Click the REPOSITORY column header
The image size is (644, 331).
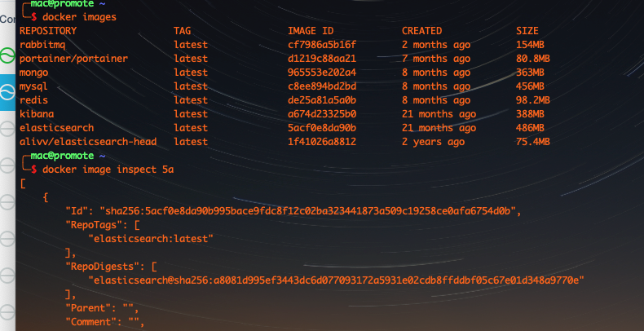(48, 31)
